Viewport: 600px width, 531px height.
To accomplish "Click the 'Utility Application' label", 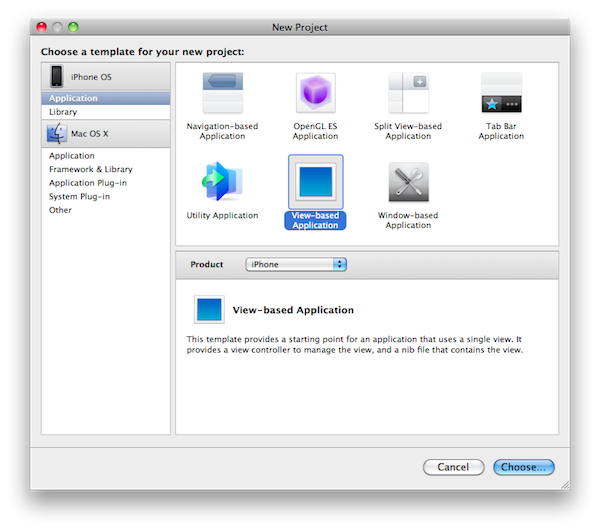I will coord(222,215).
